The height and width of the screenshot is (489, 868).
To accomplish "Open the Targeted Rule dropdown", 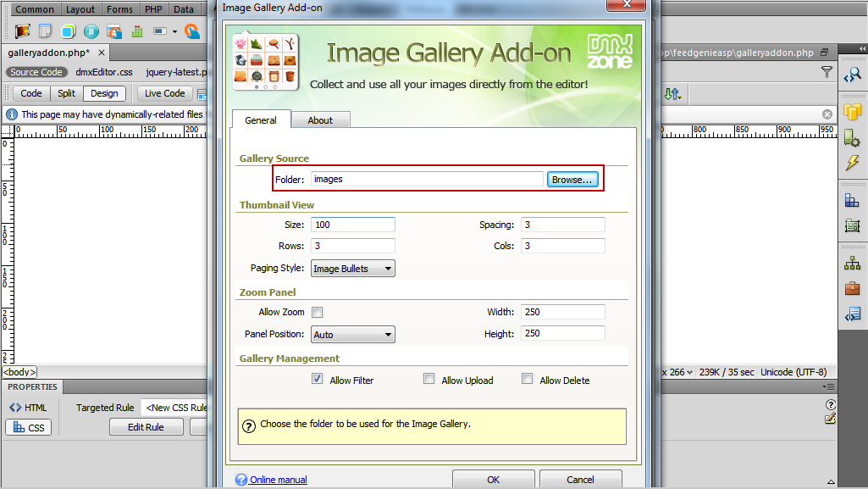I will point(174,408).
